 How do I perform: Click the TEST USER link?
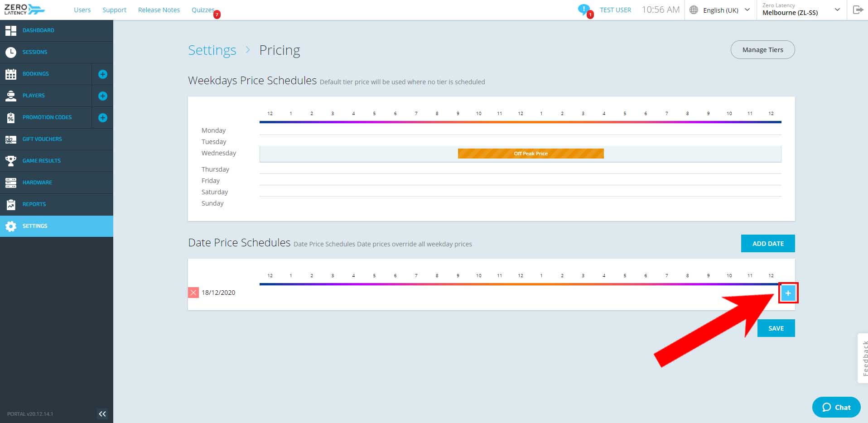point(615,10)
